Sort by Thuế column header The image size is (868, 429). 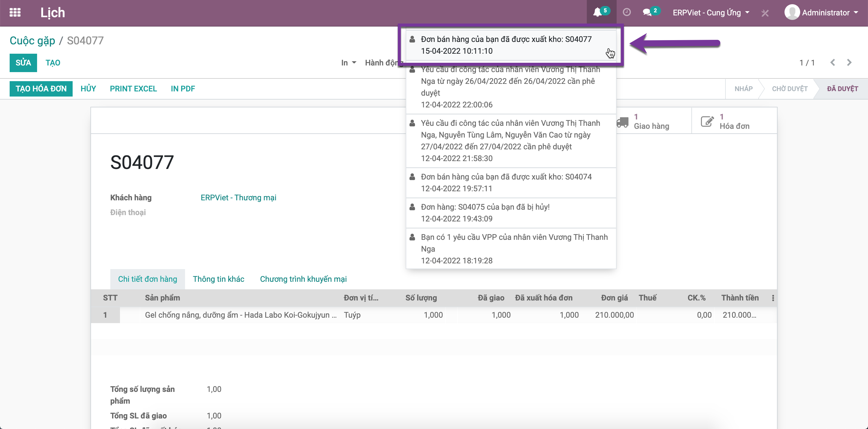[x=648, y=298]
